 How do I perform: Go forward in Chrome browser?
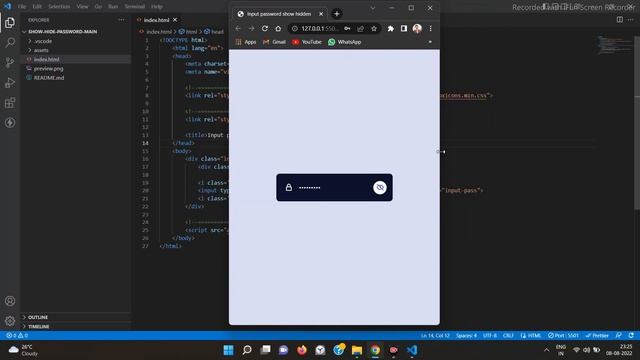251,29
